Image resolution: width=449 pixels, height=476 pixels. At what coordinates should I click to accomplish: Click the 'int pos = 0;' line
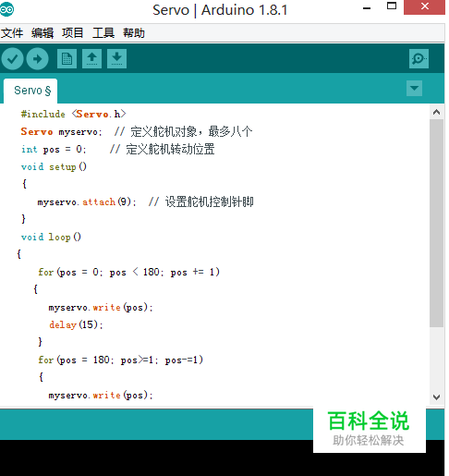[54, 150]
